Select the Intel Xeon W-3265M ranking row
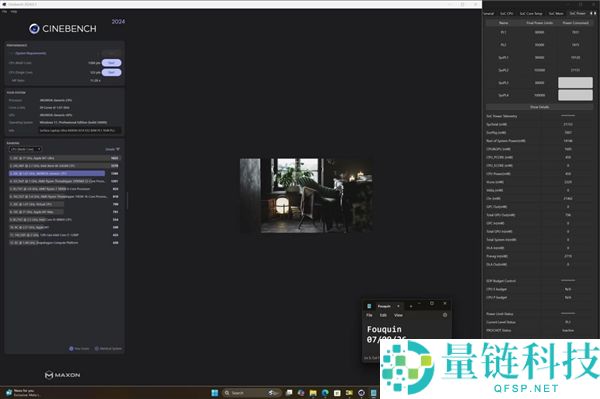Image resolution: width=600 pixels, height=399 pixels. click(x=64, y=166)
